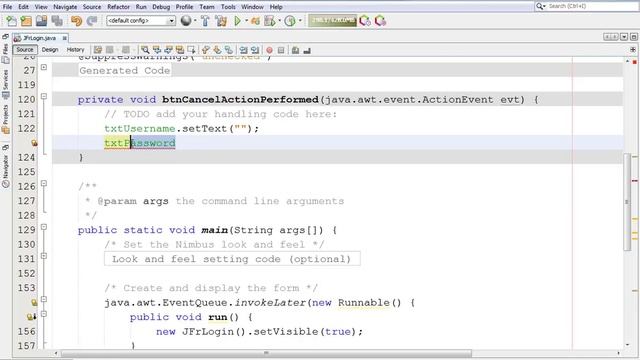Click the New Project toolbar icon
This screenshot has height=360, width=640.
[x=26, y=21]
